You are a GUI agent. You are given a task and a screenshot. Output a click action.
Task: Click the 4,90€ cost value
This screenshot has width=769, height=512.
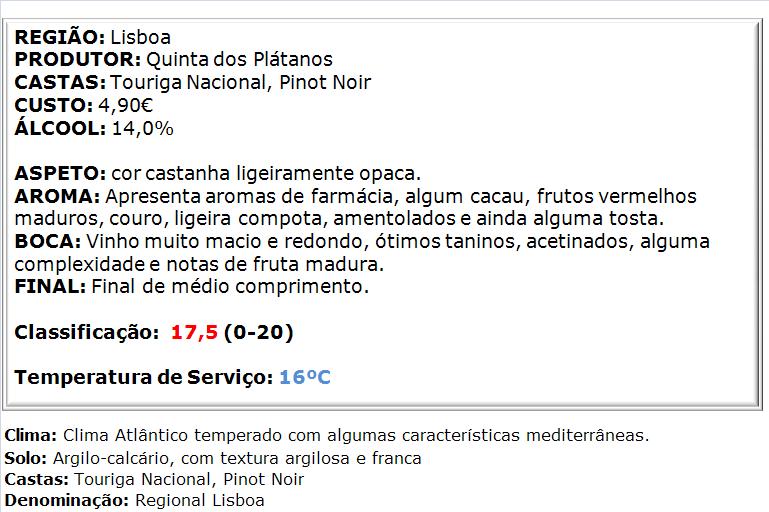(126, 105)
